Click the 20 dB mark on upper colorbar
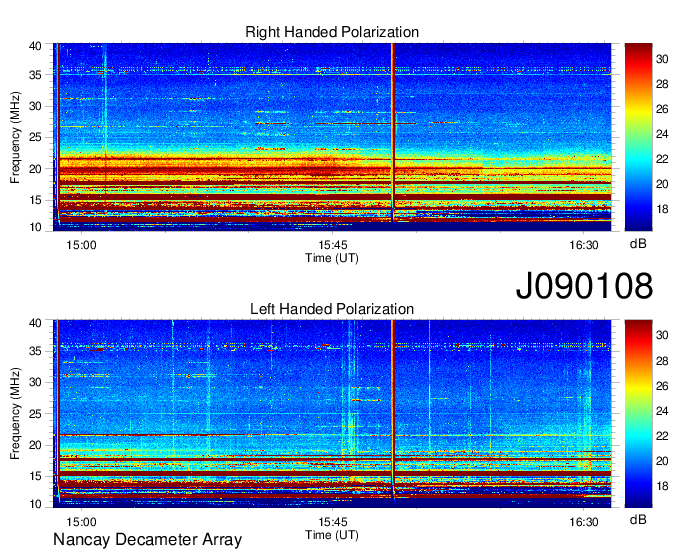The width and height of the screenshot is (680, 552). 662,184
